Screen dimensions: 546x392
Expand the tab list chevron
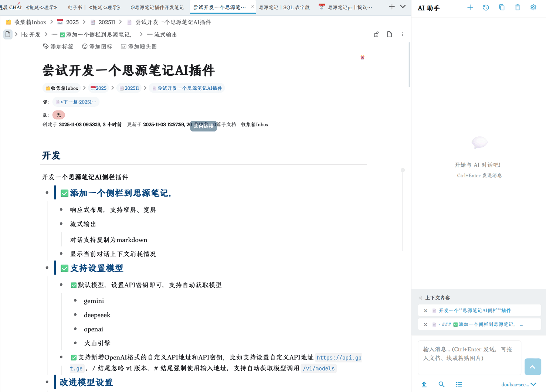(x=403, y=7)
